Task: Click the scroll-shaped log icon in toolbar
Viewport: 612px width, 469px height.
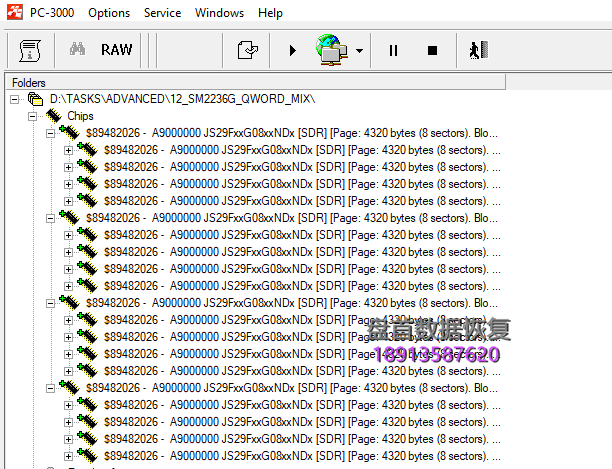Action: coord(29,50)
